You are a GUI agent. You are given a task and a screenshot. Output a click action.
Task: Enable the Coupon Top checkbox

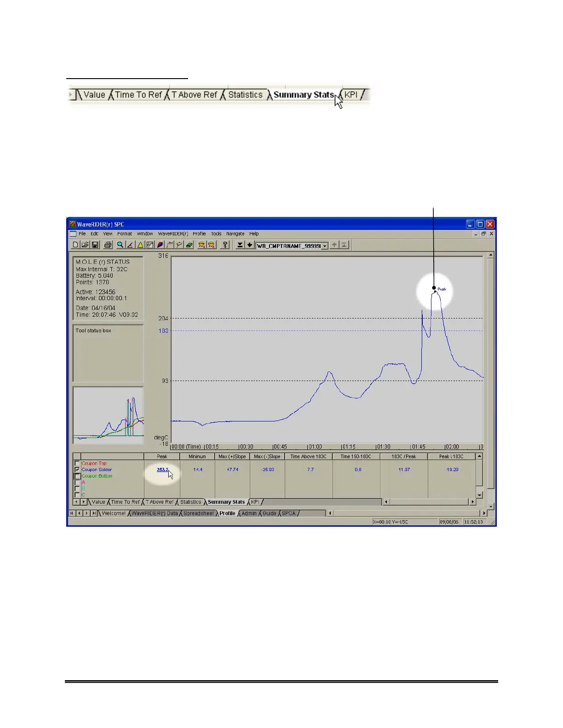point(77,463)
